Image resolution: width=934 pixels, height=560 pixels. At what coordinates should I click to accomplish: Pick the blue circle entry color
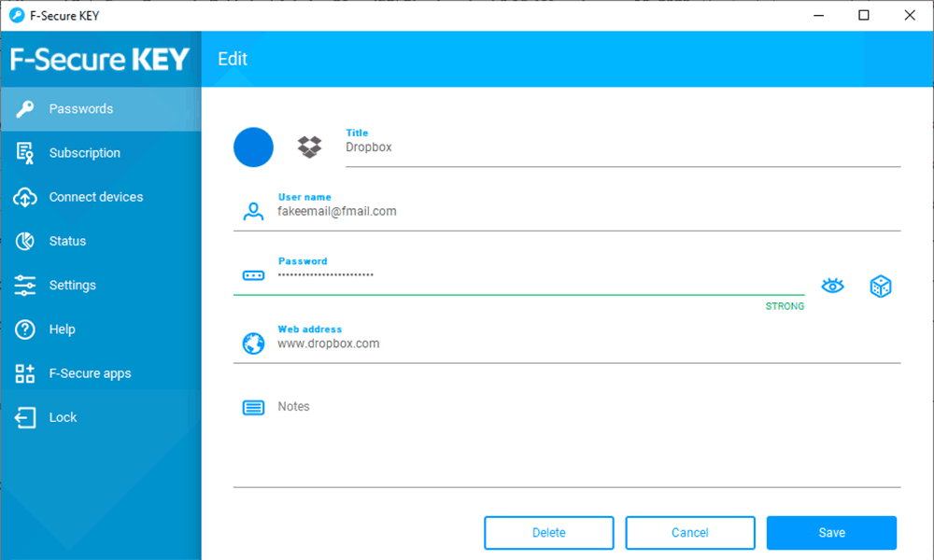click(x=253, y=147)
